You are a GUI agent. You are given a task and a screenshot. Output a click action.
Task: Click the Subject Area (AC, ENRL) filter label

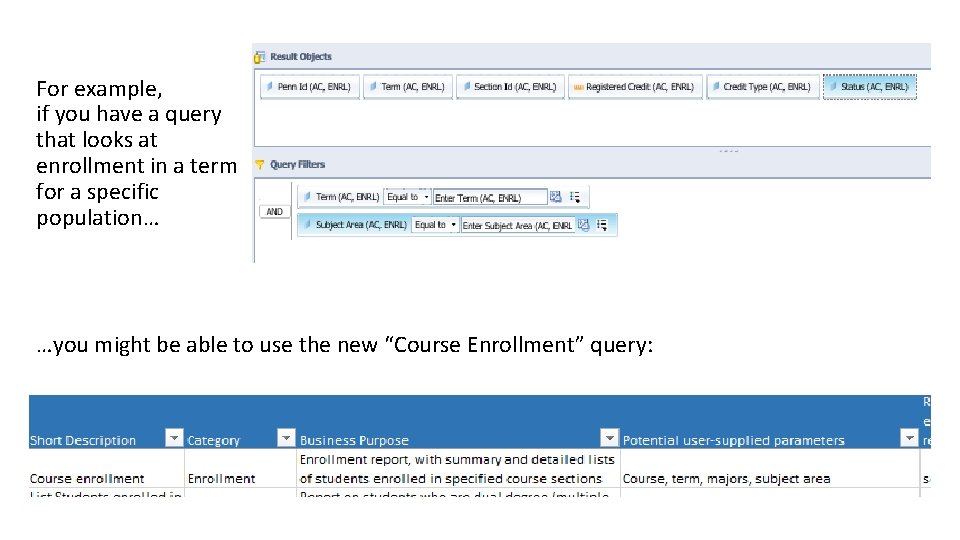(x=361, y=225)
